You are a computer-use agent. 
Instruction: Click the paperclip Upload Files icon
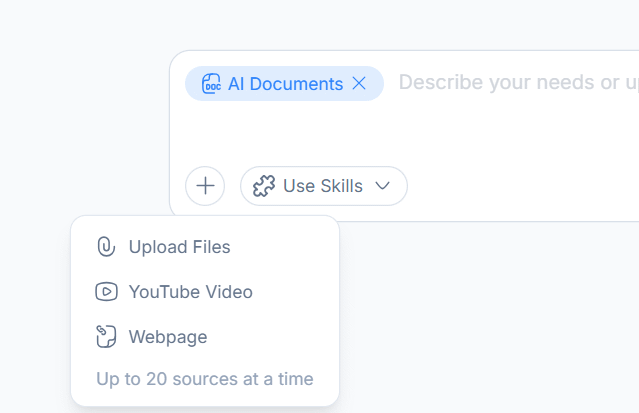pyautogui.click(x=106, y=247)
